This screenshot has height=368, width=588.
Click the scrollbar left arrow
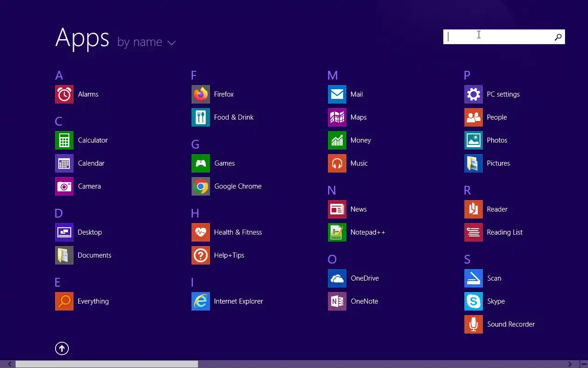[10, 364]
